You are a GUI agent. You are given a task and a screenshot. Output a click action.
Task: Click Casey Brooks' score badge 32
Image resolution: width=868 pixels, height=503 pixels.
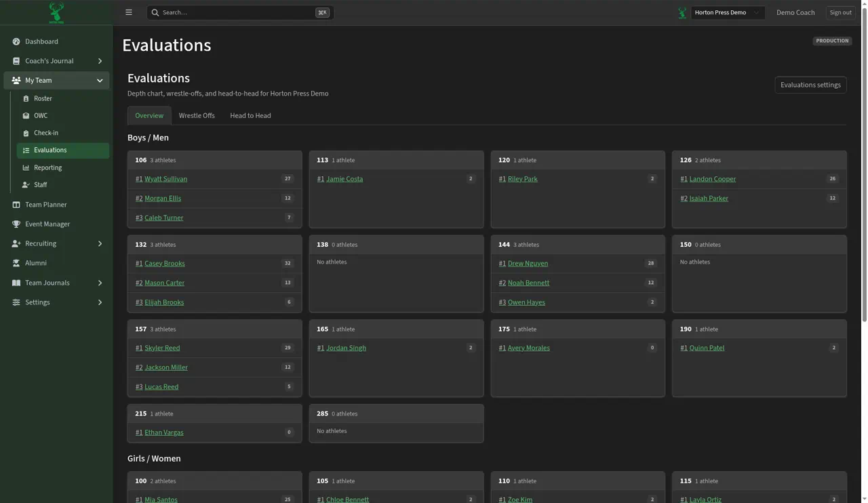pyautogui.click(x=288, y=264)
